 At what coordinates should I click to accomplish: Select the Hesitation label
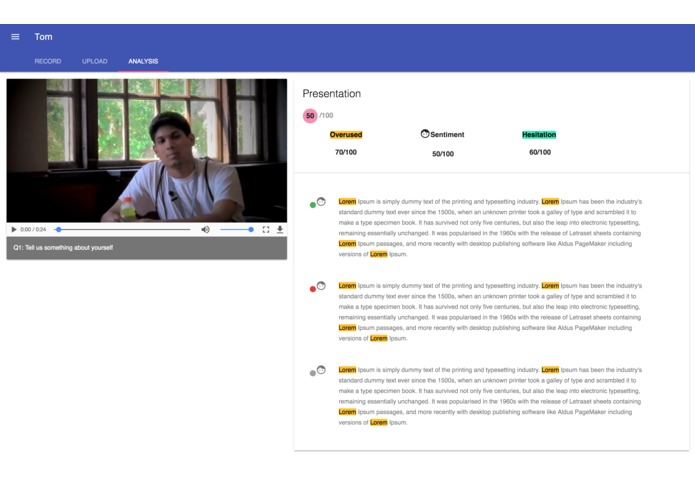point(539,135)
